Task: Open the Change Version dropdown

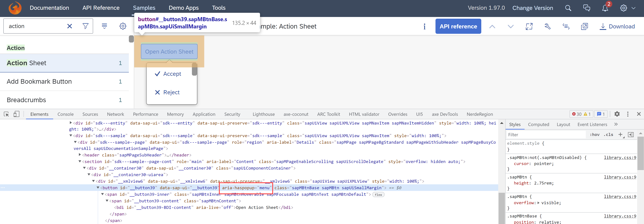Action: pos(533,8)
